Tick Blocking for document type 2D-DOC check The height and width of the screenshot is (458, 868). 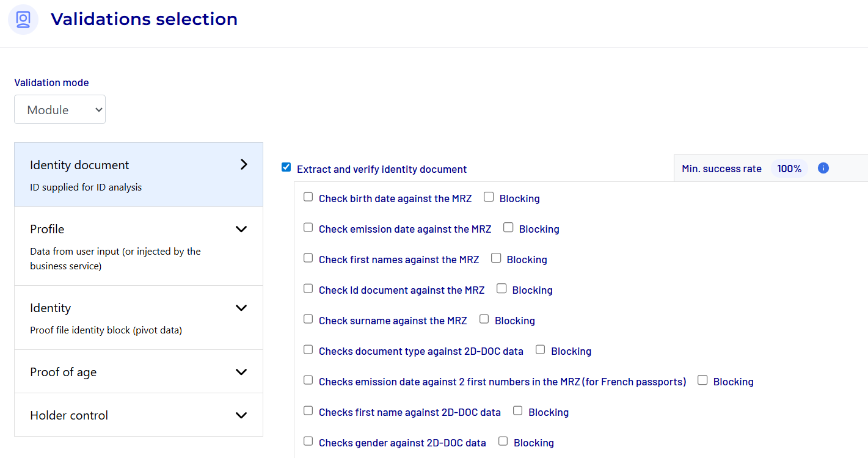(x=541, y=349)
